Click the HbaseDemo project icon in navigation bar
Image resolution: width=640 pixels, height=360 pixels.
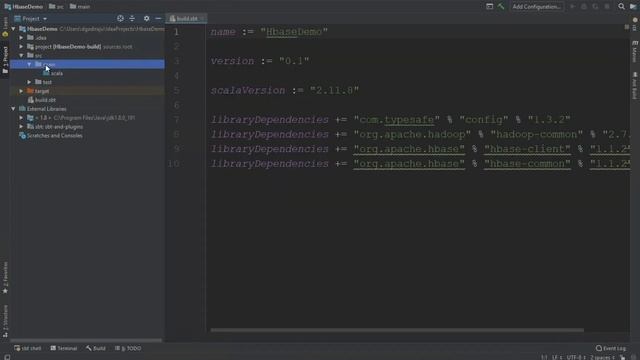tap(7, 7)
